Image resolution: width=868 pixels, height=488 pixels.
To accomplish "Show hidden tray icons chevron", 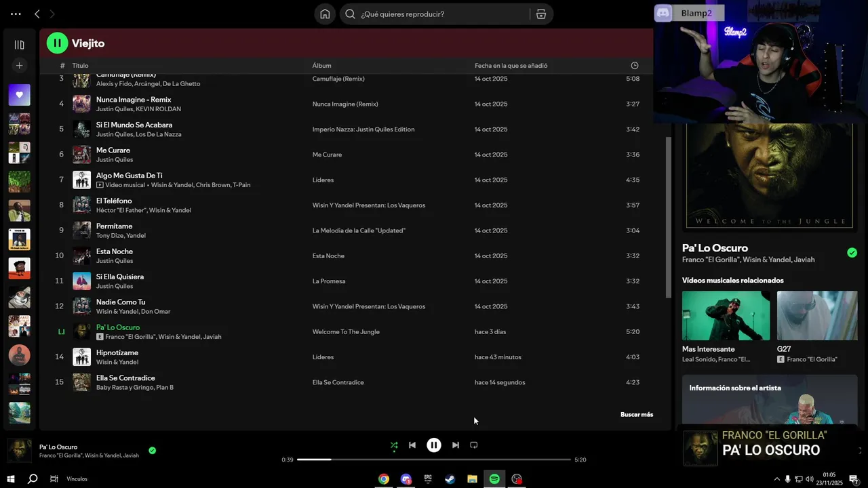I will coord(776,479).
